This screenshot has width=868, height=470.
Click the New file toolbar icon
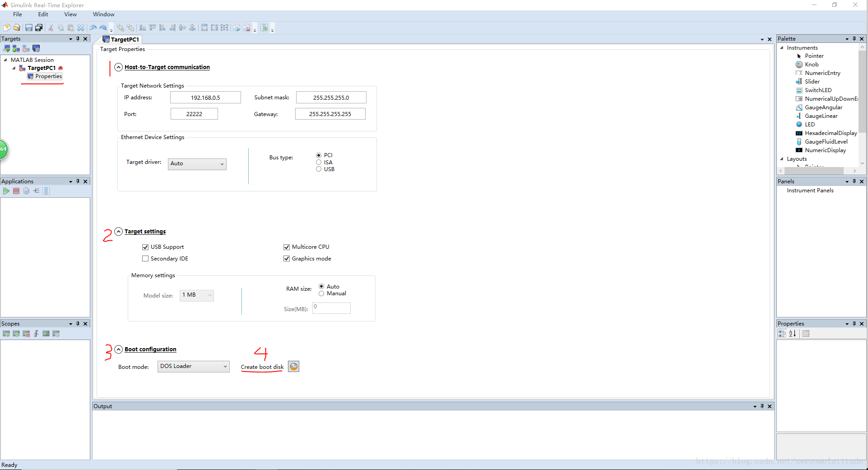point(7,28)
